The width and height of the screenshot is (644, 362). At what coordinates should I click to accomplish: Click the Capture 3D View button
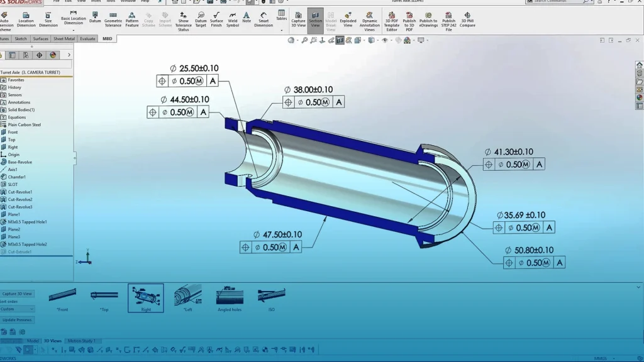tap(16, 293)
